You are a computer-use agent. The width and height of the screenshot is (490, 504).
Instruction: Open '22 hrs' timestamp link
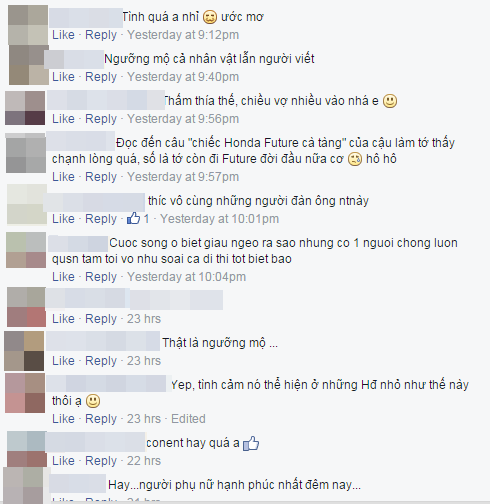(144, 461)
